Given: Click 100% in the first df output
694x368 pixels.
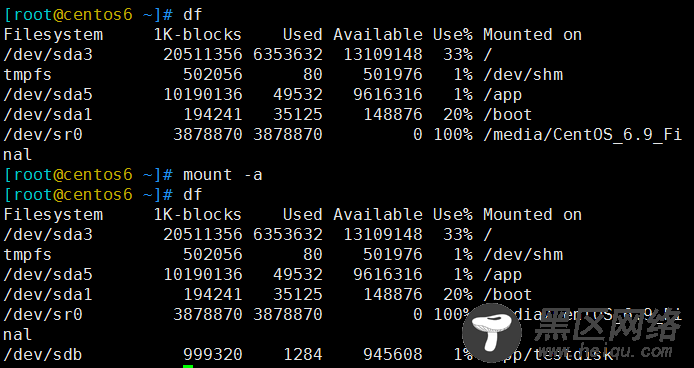Looking at the screenshot, I should (x=453, y=134).
